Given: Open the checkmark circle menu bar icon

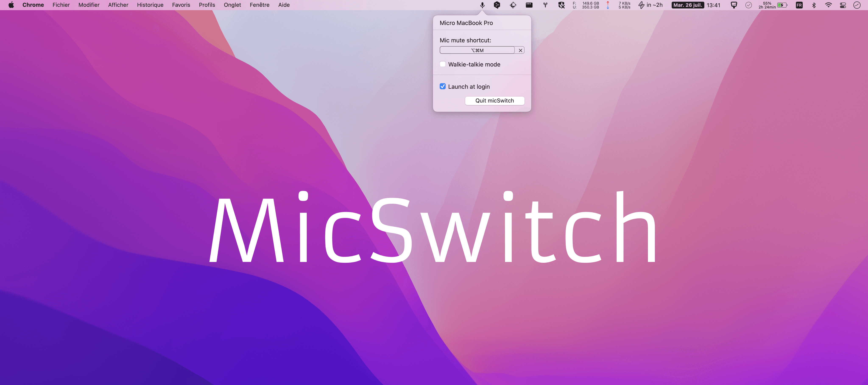Looking at the screenshot, I should [748, 5].
